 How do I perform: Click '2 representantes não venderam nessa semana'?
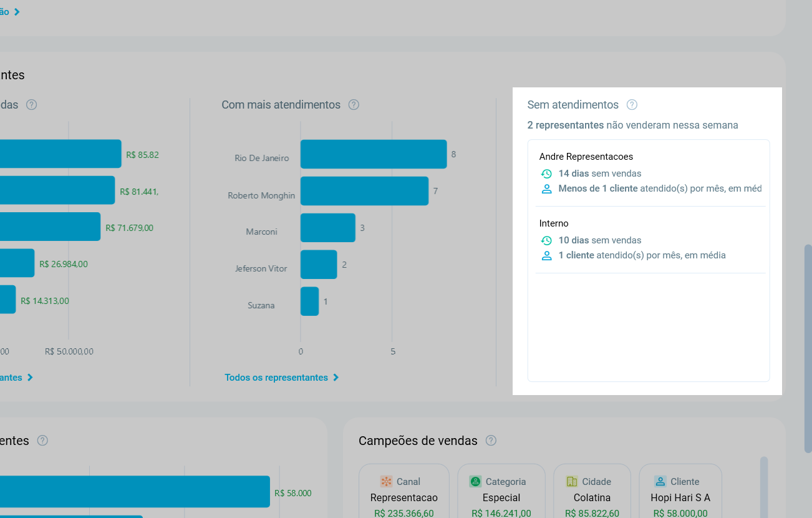633,125
